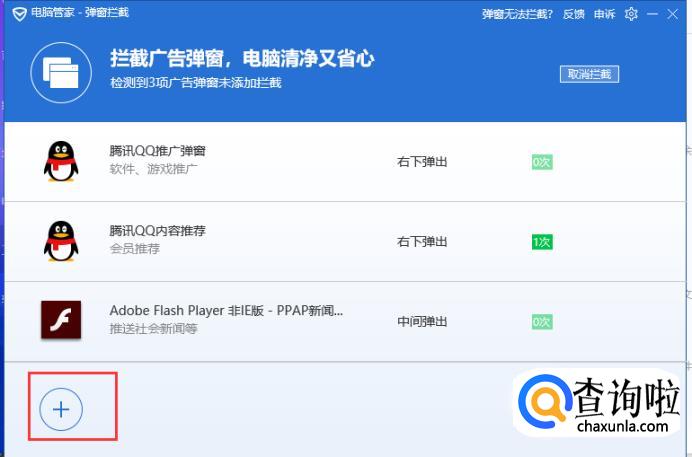Click the 1次 badge for 腾讯QQ内容推荐

(542, 242)
